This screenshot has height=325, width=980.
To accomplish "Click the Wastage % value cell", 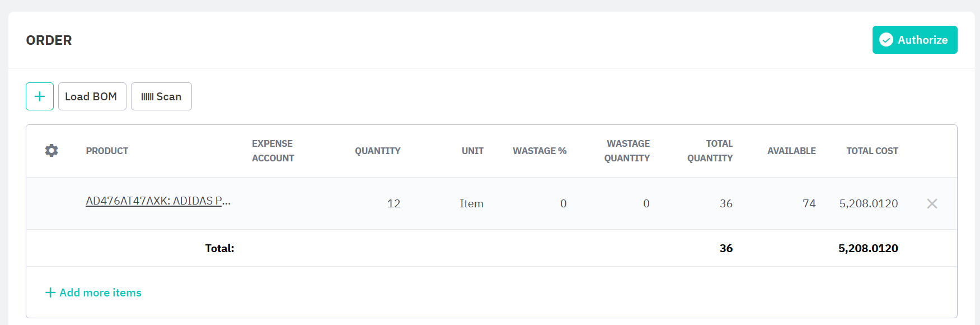I will [563, 203].
